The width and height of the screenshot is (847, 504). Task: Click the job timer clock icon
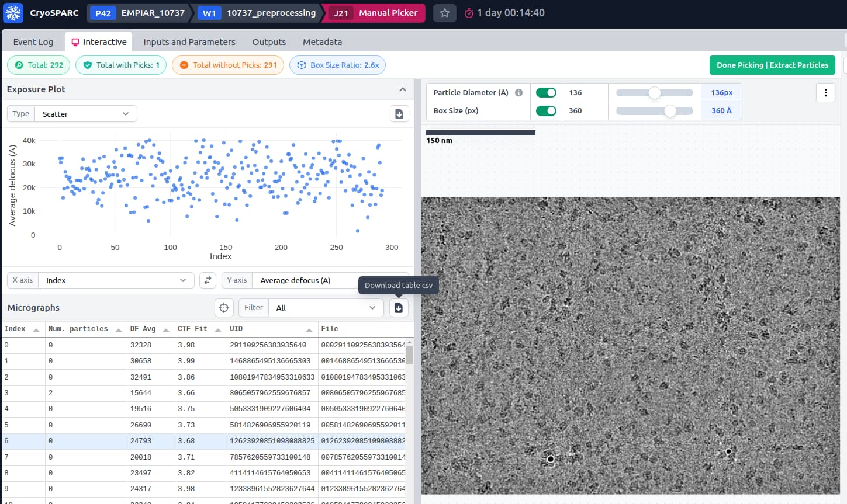click(x=469, y=13)
